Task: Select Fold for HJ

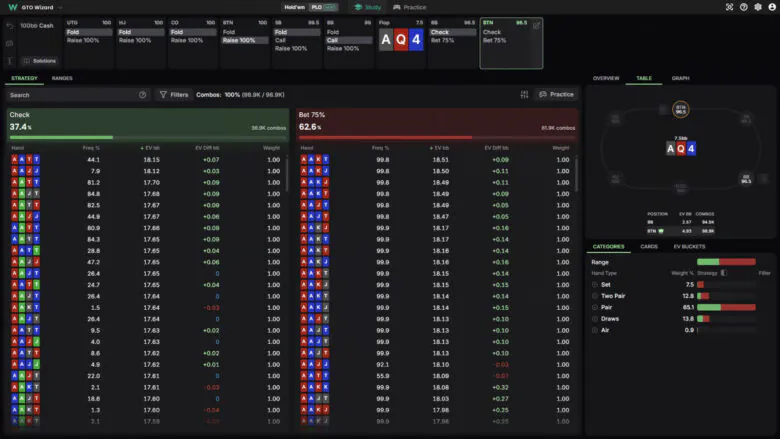Action: pyautogui.click(x=141, y=32)
